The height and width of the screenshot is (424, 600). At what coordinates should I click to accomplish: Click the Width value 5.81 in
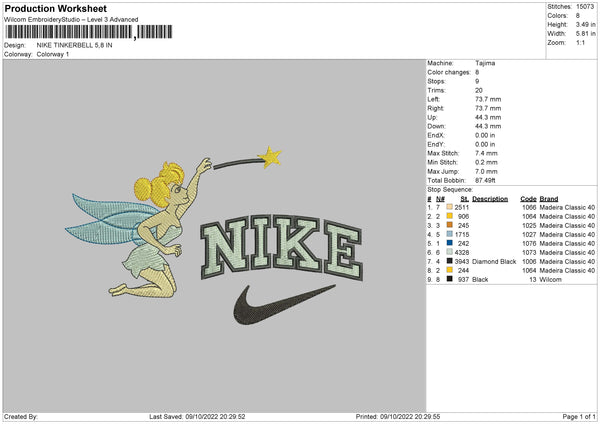pyautogui.click(x=586, y=34)
